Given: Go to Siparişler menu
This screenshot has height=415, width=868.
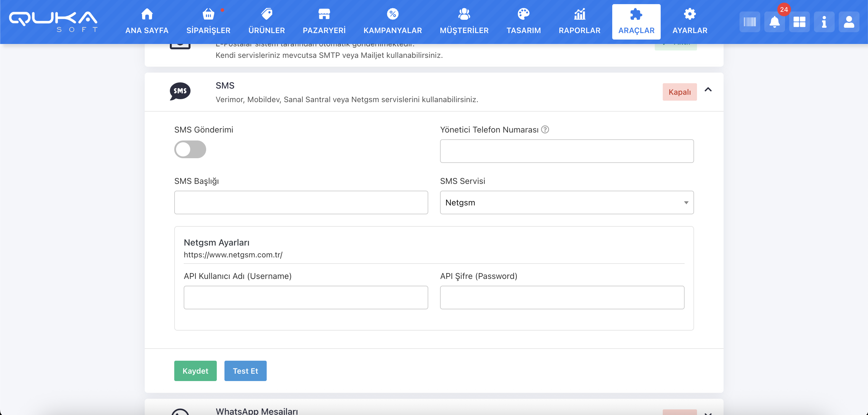Looking at the screenshot, I should click(208, 22).
